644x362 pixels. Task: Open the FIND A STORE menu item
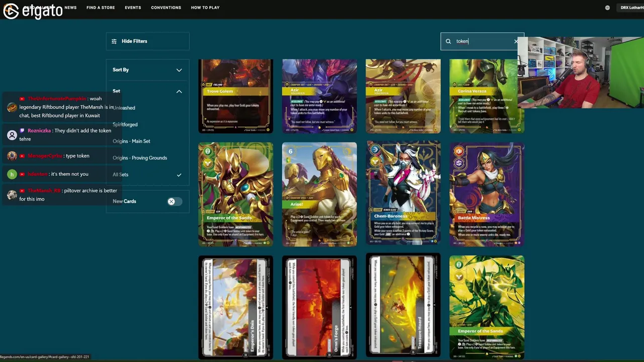point(101,8)
